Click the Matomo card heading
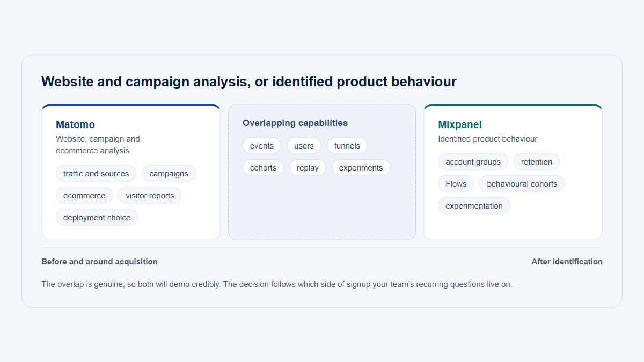This screenshot has width=644, height=362. coord(75,124)
